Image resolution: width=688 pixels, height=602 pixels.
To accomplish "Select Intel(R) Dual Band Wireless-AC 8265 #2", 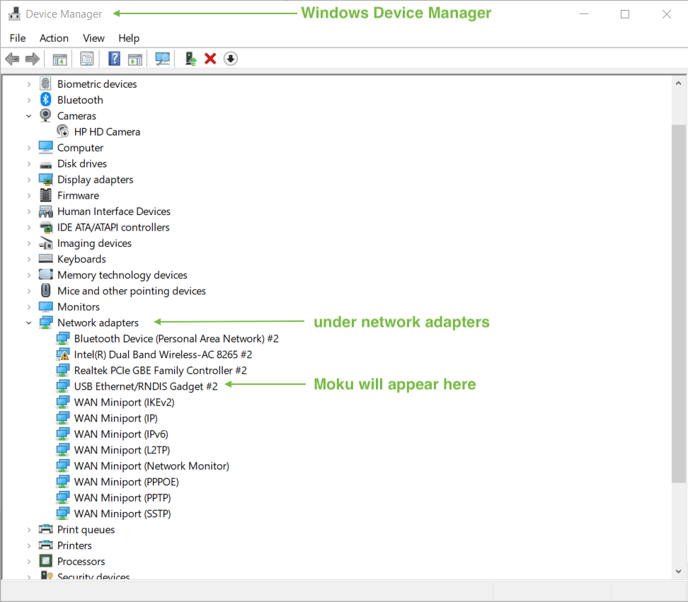I will point(163,354).
